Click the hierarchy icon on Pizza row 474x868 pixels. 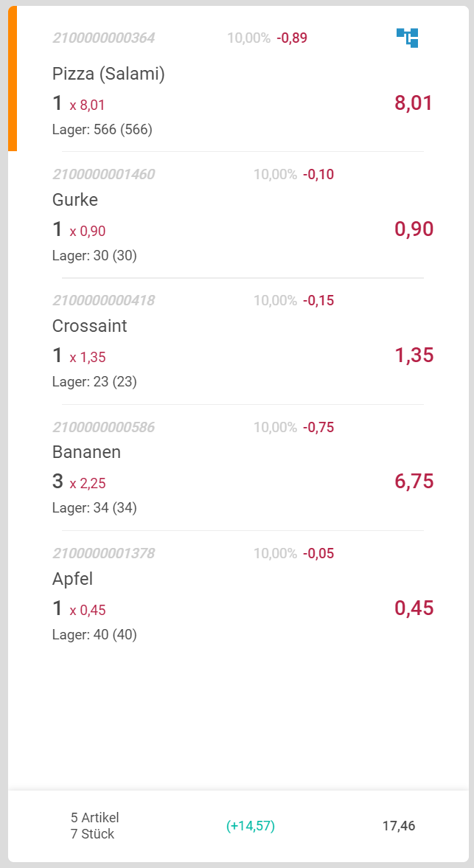click(407, 38)
